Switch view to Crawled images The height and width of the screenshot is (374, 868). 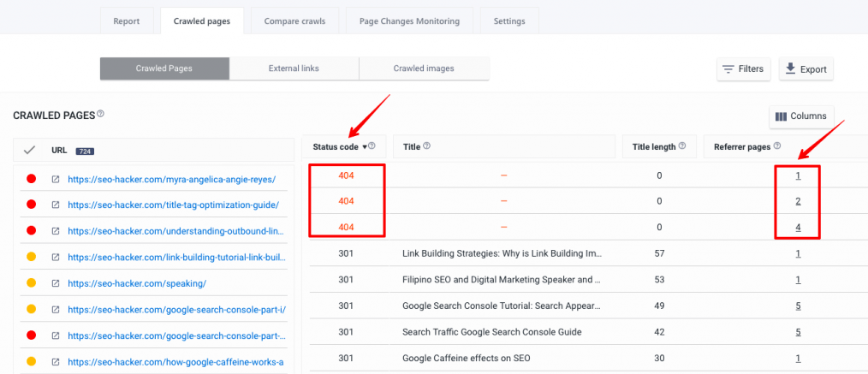click(x=424, y=68)
